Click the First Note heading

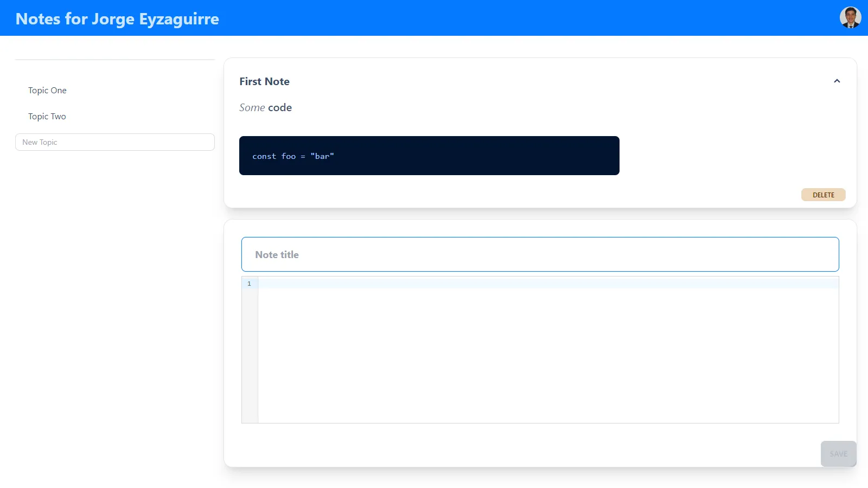click(x=264, y=81)
